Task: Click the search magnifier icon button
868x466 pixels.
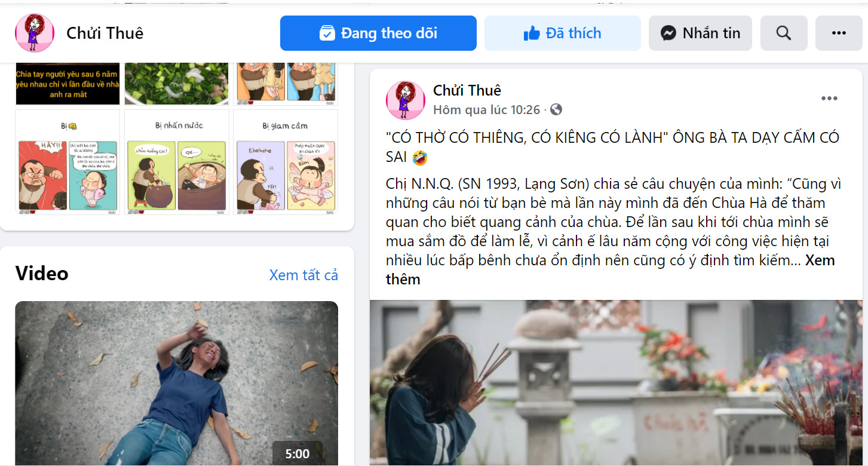Action: tap(784, 33)
